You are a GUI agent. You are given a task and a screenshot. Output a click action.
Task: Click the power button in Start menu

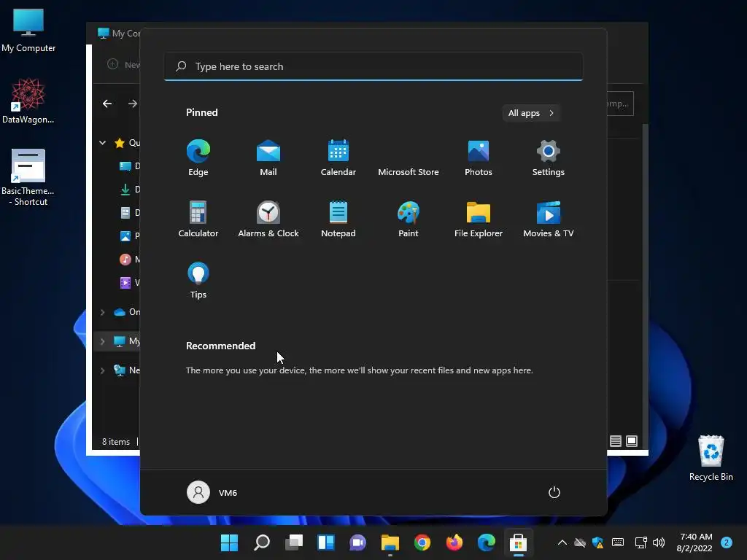tap(554, 492)
